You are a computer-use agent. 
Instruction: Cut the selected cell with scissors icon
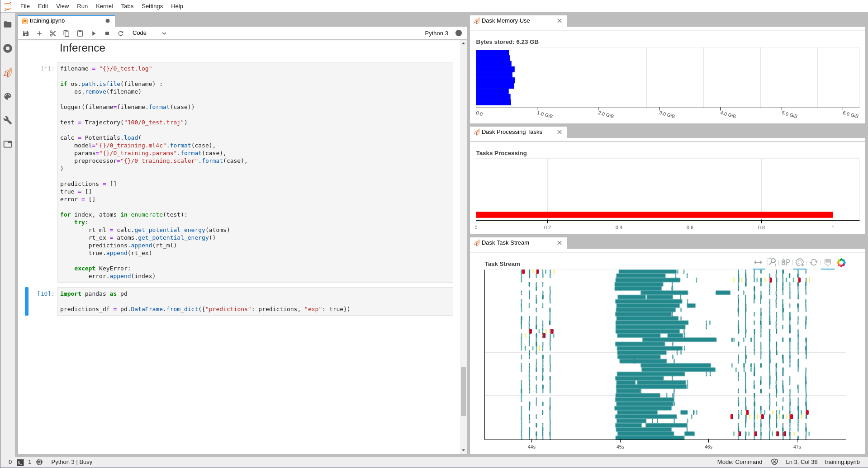coord(53,33)
